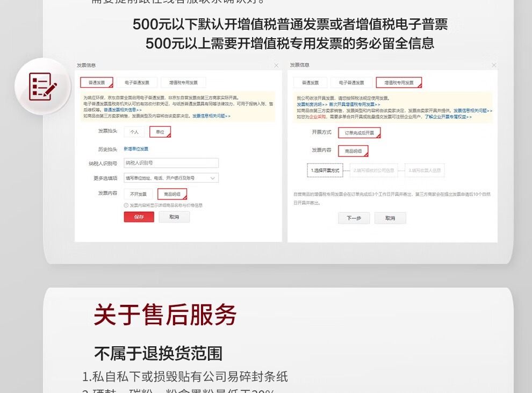Screen dimensions: 532x393
Task: Click the info icon beside 发票内容将显示详细商品名称
Action: 126,205
